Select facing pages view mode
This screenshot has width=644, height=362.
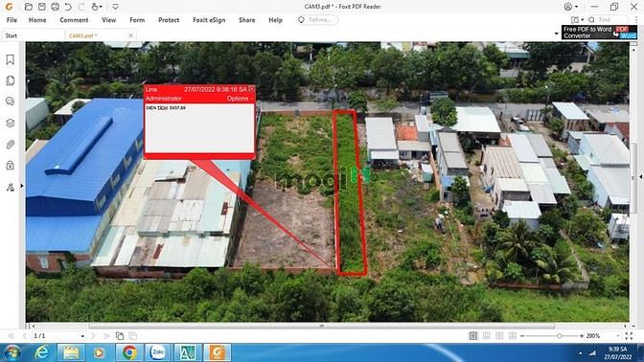click(x=499, y=336)
